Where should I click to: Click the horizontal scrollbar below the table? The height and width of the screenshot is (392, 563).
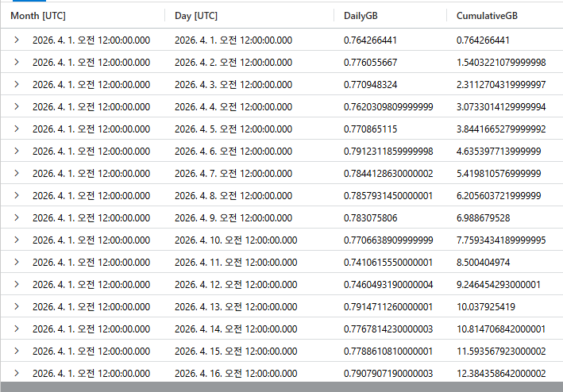tap(281, 387)
